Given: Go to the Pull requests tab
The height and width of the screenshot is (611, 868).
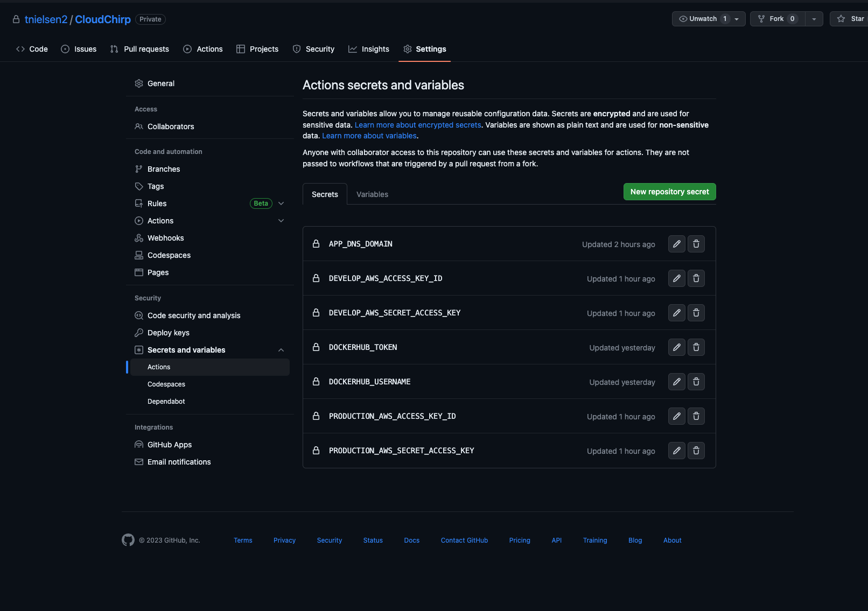Looking at the screenshot, I should 139,49.
